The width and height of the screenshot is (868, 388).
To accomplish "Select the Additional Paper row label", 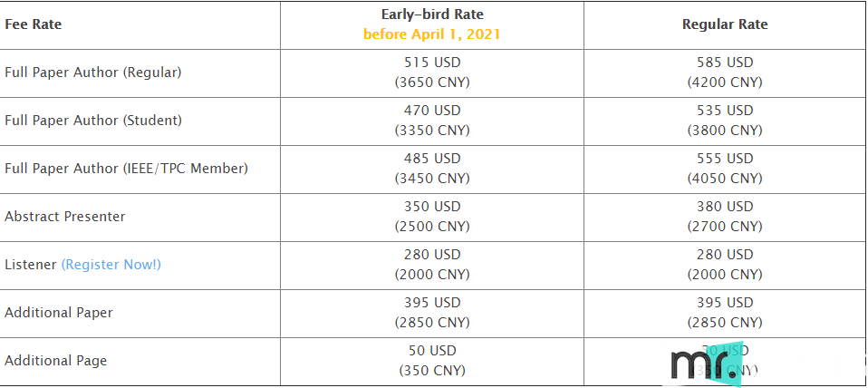I will click(x=59, y=313).
